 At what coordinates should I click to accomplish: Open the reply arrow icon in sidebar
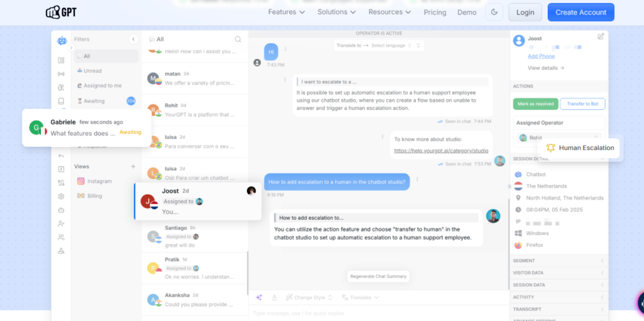pyautogui.click(x=61, y=156)
